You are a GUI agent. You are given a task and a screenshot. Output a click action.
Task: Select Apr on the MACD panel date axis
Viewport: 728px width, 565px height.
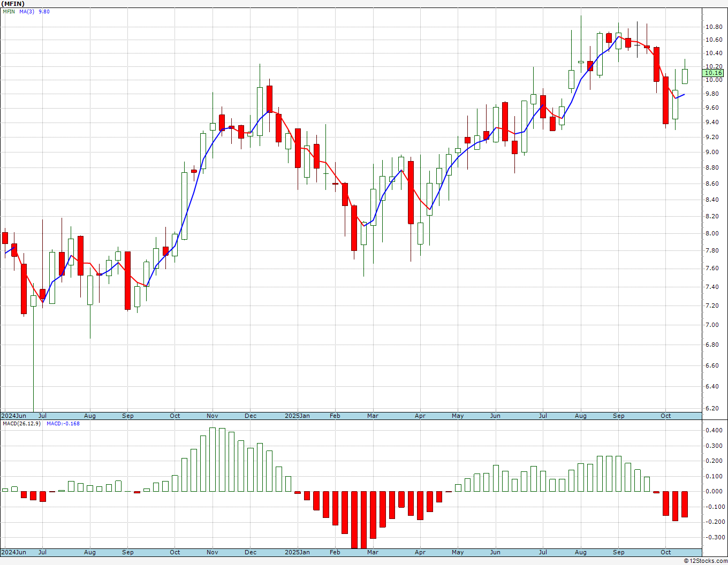(x=420, y=552)
